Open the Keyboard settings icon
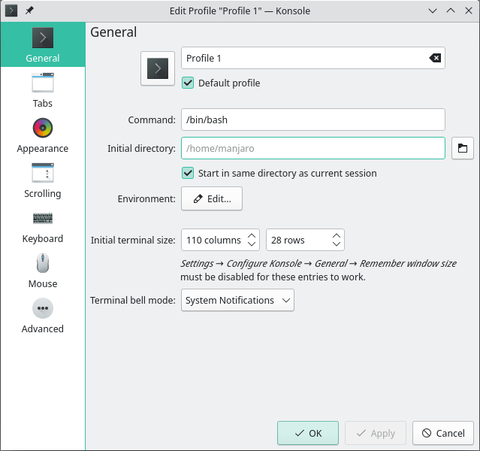The width and height of the screenshot is (480, 451). pos(43,218)
